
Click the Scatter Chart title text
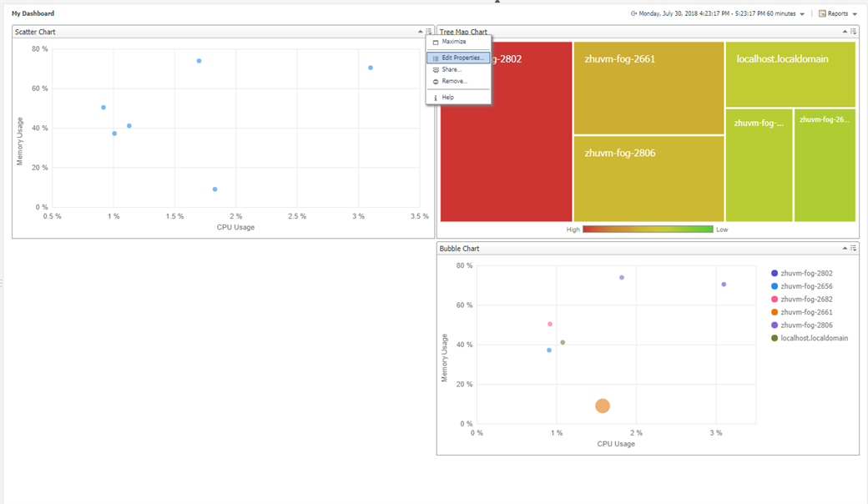(35, 32)
